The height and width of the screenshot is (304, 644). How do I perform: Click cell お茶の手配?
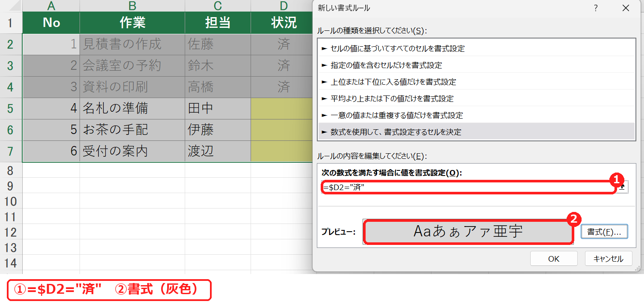132,130
